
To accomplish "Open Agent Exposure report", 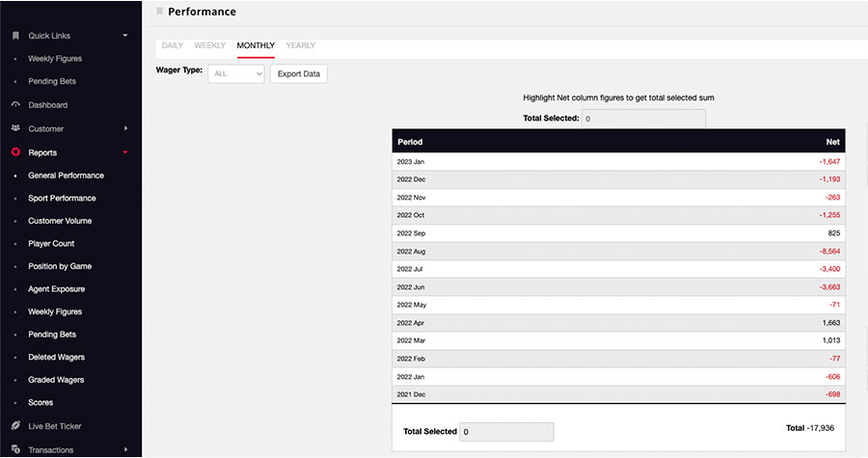I will 57,288.
